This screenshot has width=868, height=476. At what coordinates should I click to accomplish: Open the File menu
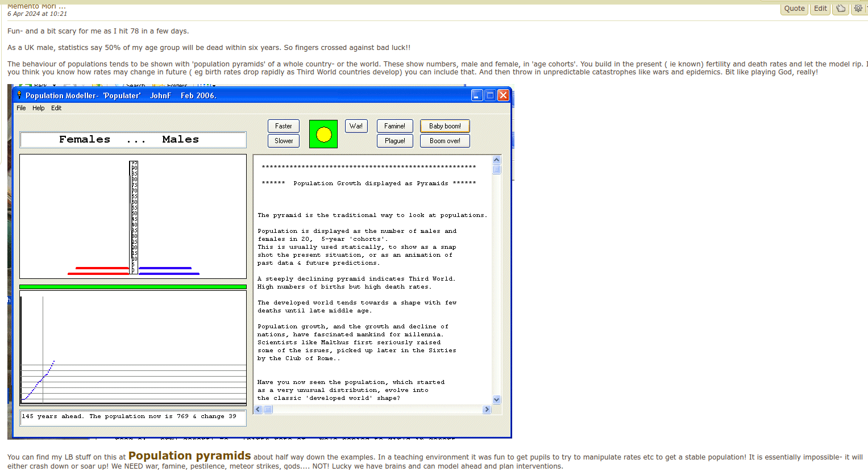(21, 108)
